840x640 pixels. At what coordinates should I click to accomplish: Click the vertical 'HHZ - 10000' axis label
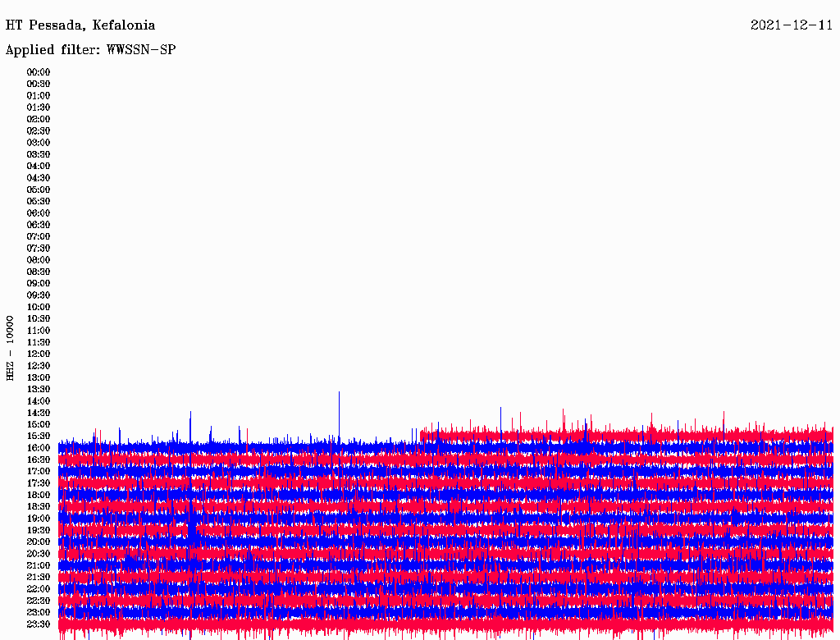(x=11, y=347)
